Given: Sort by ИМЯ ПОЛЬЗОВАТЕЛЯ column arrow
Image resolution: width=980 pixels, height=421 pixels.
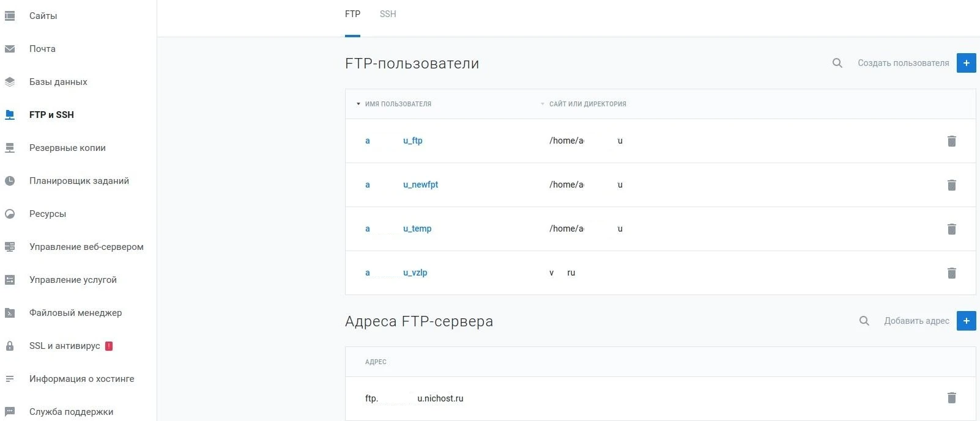Looking at the screenshot, I should click(x=358, y=104).
